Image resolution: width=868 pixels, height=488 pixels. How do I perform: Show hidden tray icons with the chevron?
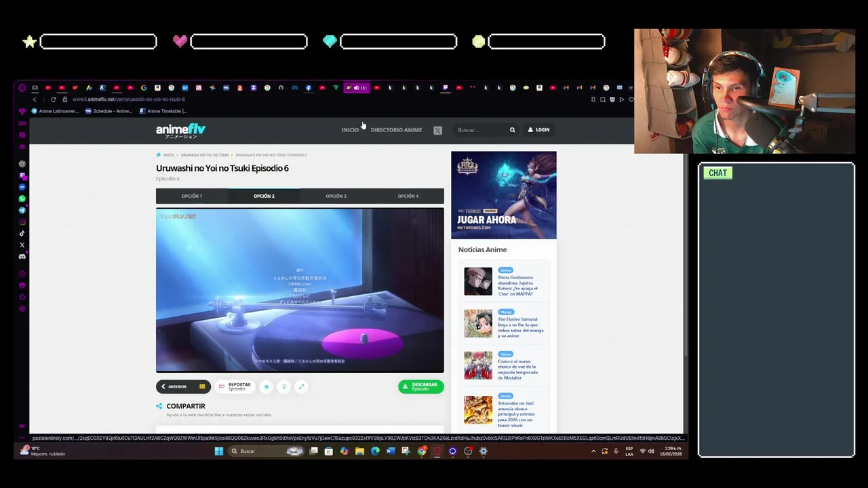pos(593,451)
